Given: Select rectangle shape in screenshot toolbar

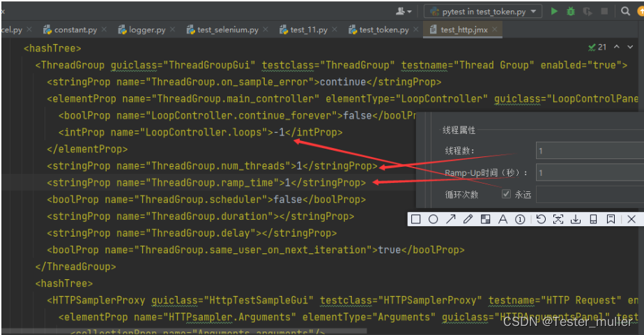Looking at the screenshot, I should [415, 220].
